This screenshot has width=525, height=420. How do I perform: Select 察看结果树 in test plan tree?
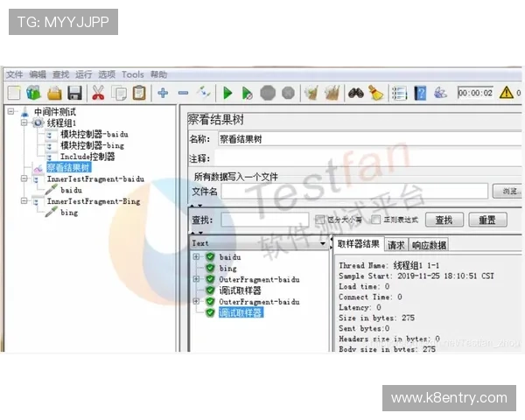pos(68,167)
